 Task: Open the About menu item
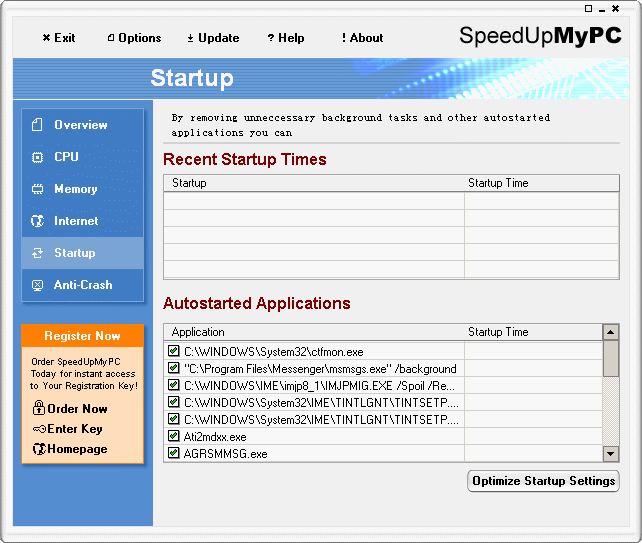click(362, 38)
